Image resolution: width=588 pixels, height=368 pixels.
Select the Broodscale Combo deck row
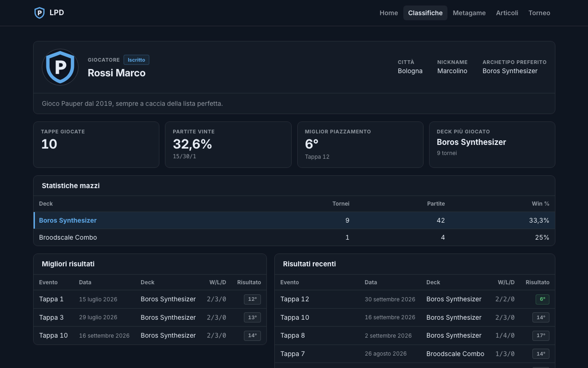pos(294,237)
